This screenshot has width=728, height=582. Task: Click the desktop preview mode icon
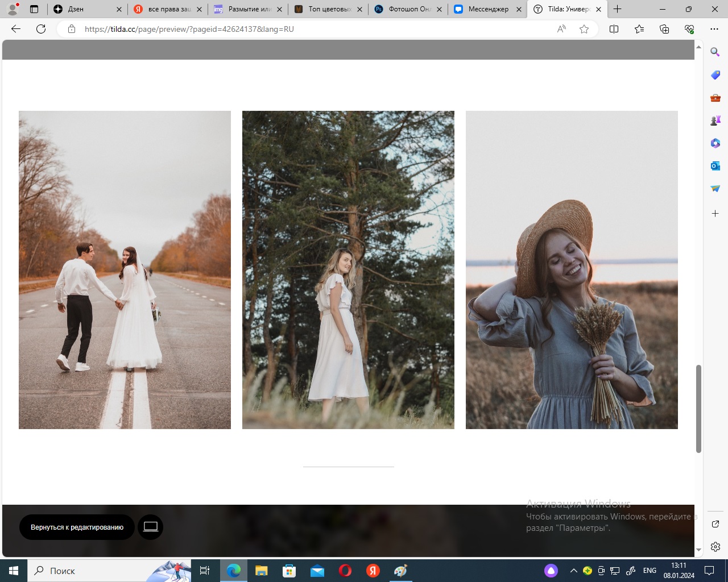[151, 527]
